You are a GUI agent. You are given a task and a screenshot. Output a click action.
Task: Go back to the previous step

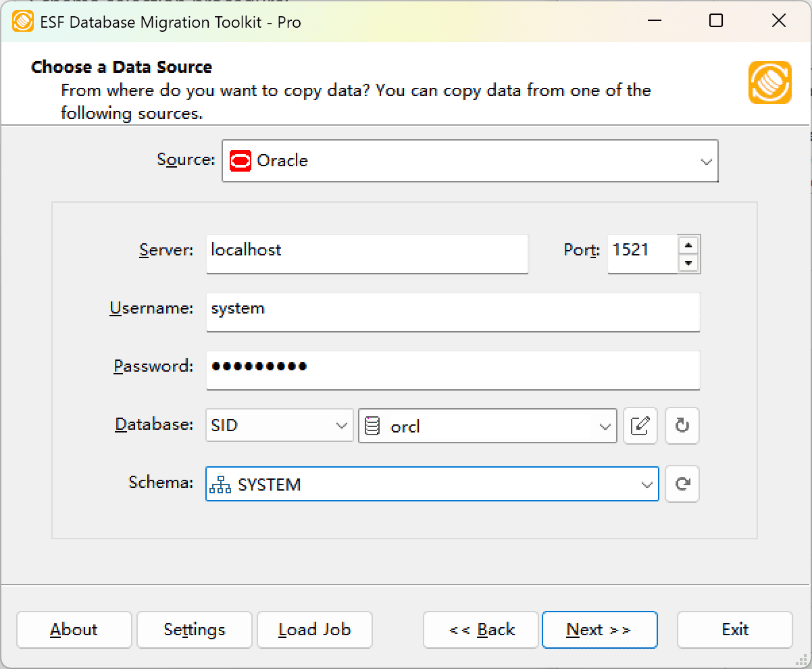coord(480,629)
